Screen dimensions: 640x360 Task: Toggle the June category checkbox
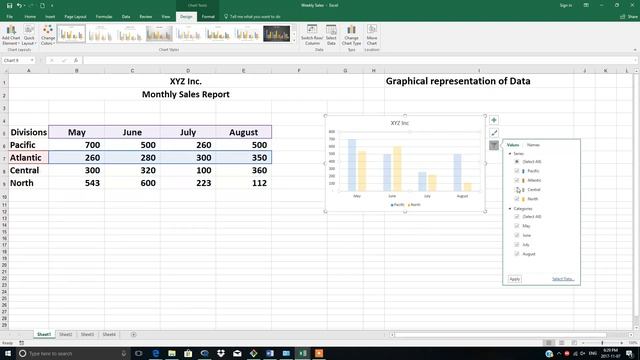pos(517,236)
